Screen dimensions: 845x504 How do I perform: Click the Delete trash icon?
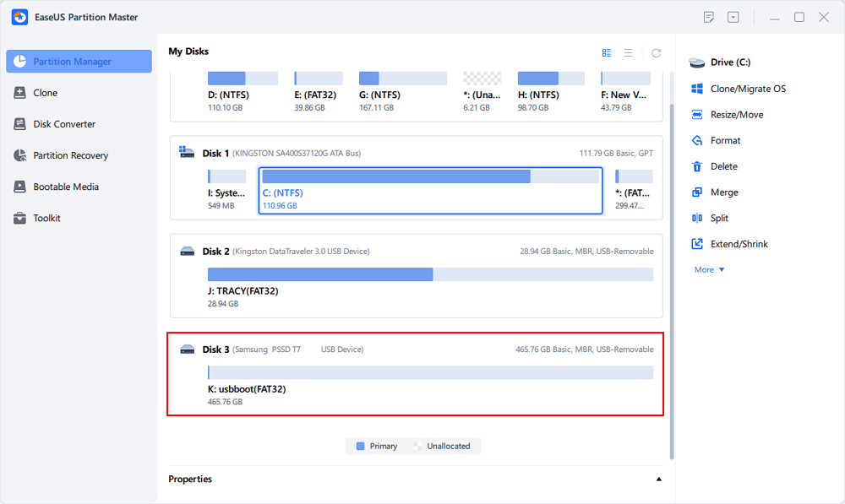point(697,166)
